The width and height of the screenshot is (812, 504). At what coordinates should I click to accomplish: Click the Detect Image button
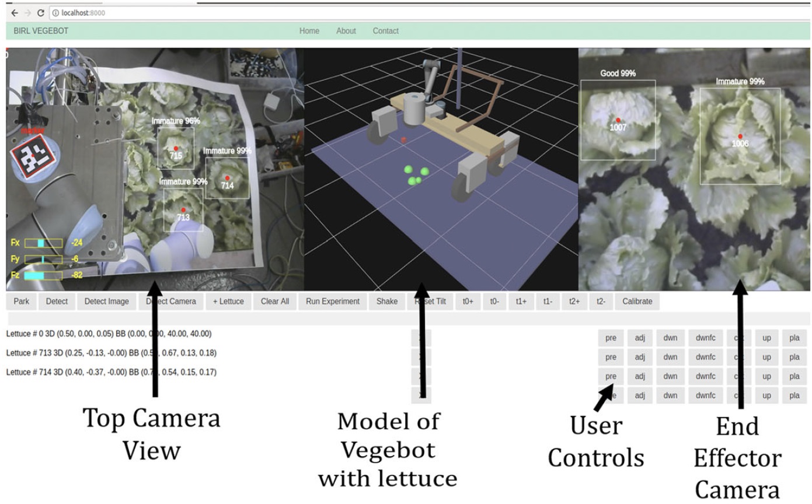(x=107, y=302)
